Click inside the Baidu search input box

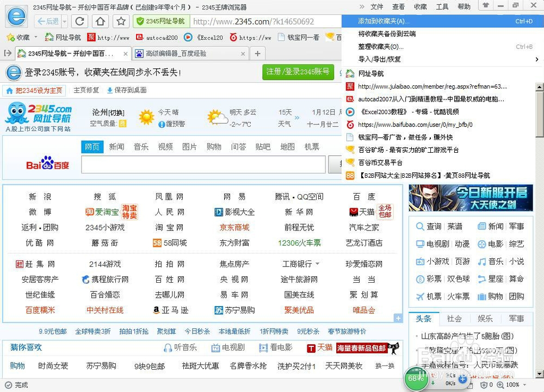[201, 164]
